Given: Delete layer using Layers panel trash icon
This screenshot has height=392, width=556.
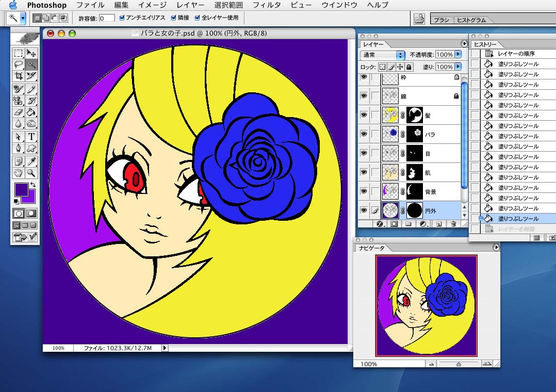Looking at the screenshot, I should point(453,224).
